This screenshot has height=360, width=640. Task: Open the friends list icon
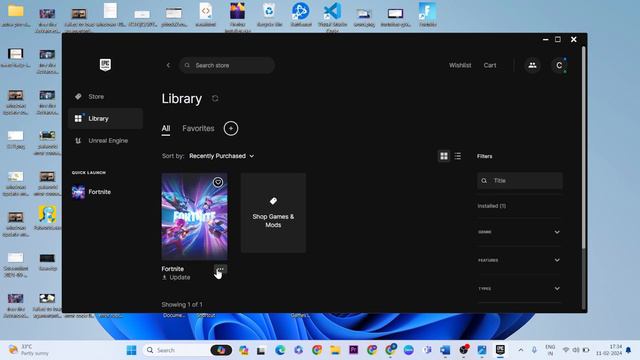tap(532, 65)
